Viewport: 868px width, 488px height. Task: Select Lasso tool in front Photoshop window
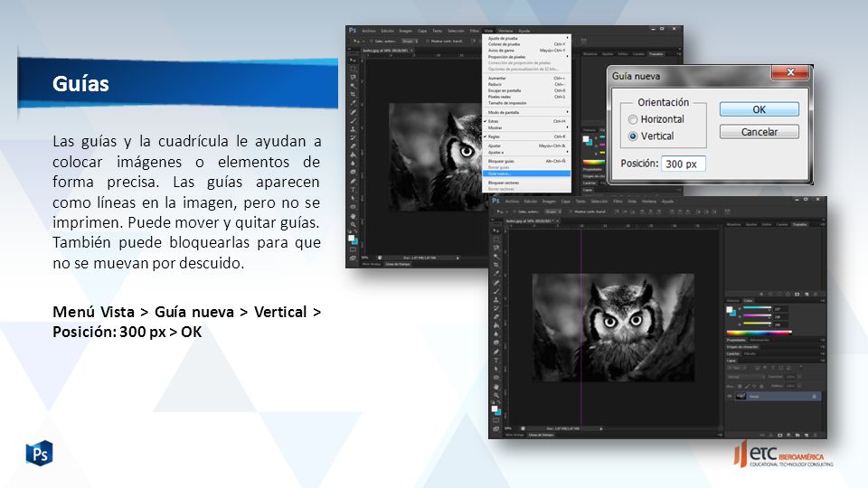click(x=496, y=248)
